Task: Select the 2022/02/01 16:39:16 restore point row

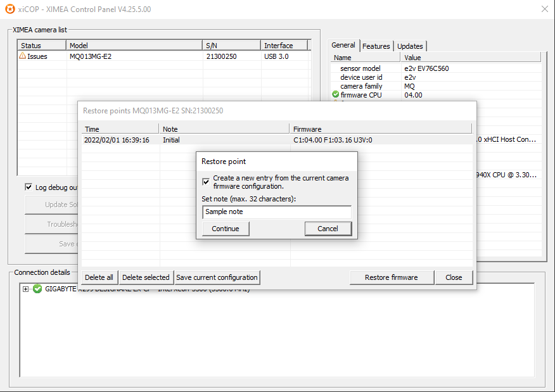Action: pos(277,140)
